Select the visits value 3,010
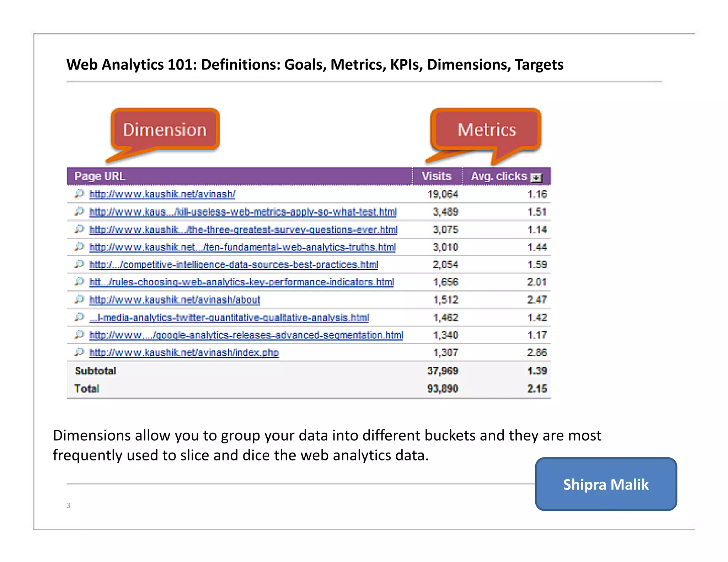Image resolution: width=728 pixels, height=562 pixels. [x=445, y=247]
